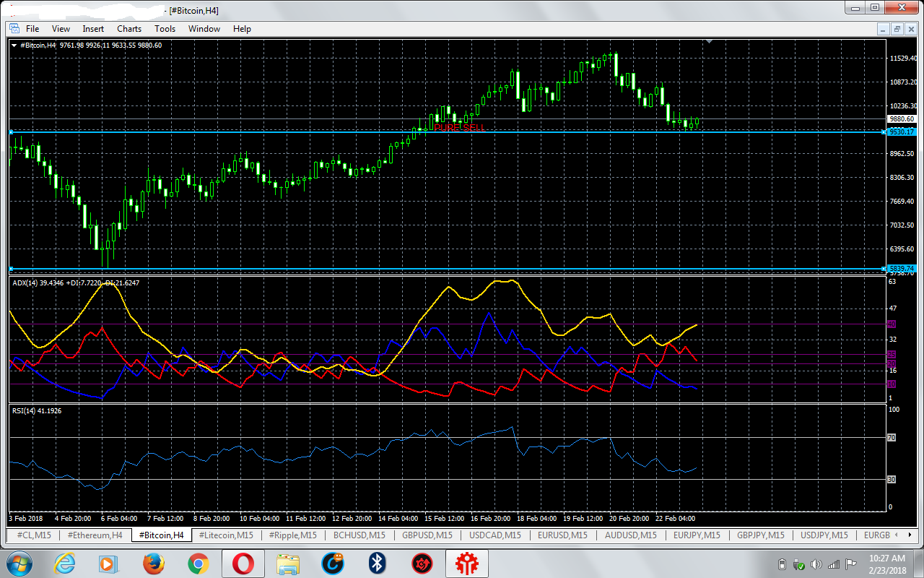The width and height of the screenshot is (924, 578).
Task: Open the Window menu
Action: tap(204, 29)
